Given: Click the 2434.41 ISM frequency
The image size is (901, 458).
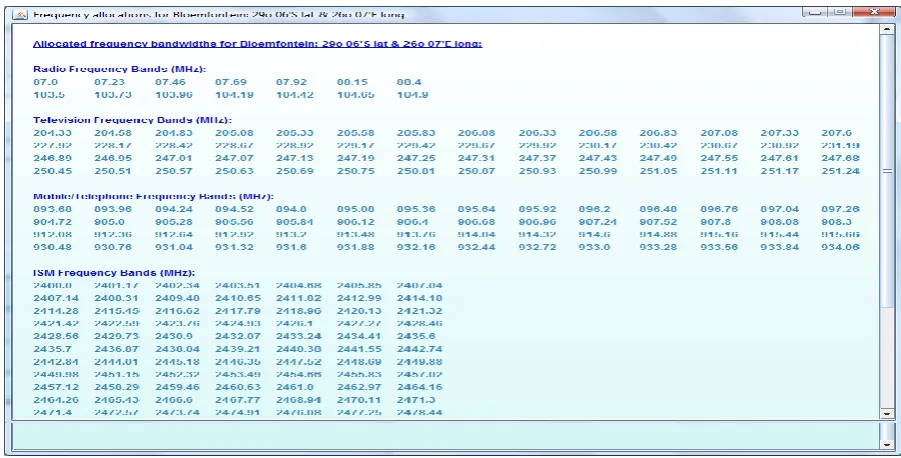Looking at the screenshot, I should [359, 336].
